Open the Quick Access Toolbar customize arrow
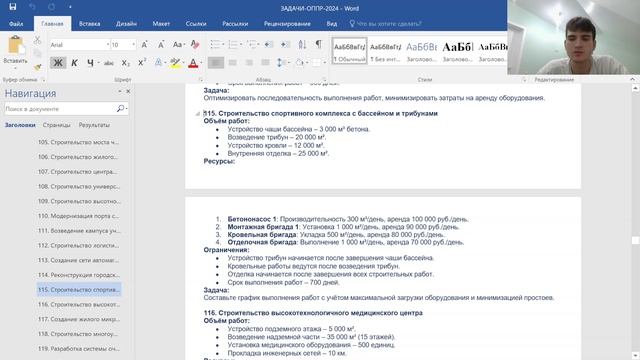 [70, 7]
